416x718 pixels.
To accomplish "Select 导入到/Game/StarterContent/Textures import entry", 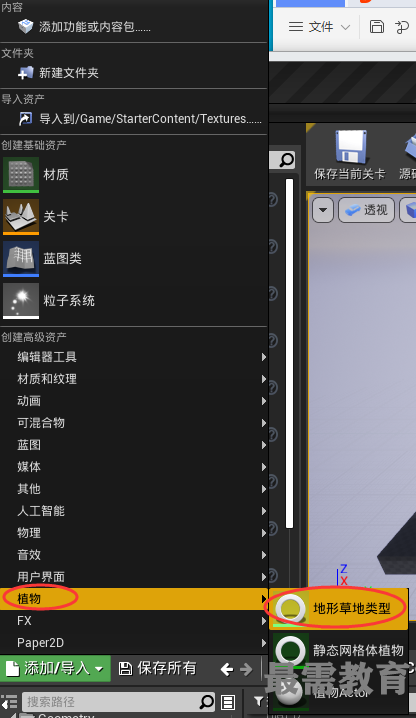I will point(133,119).
